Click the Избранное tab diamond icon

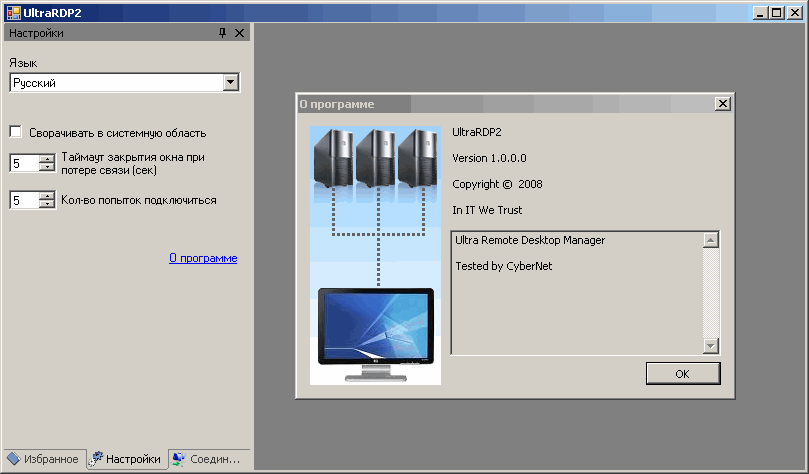(13, 459)
